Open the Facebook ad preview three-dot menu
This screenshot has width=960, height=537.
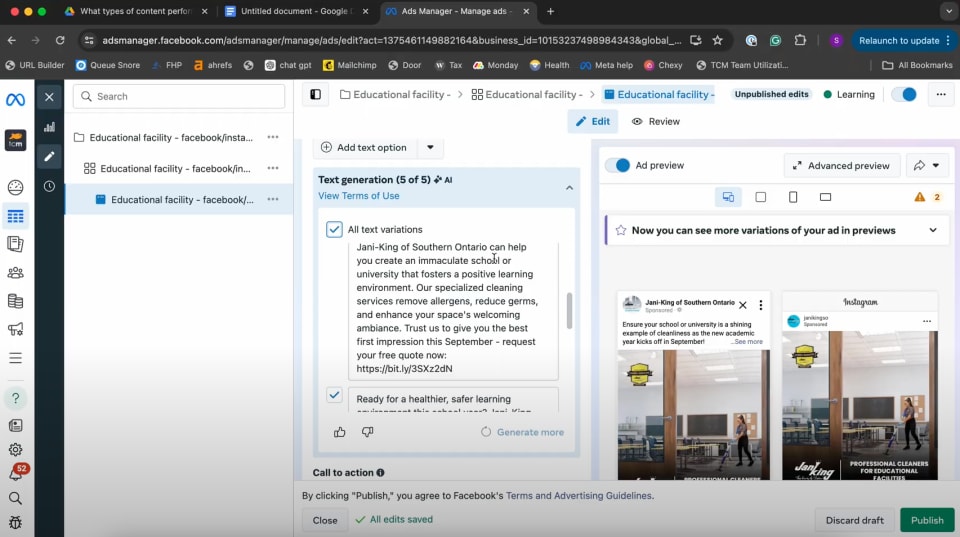pyautogui.click(x=760, y=305)
